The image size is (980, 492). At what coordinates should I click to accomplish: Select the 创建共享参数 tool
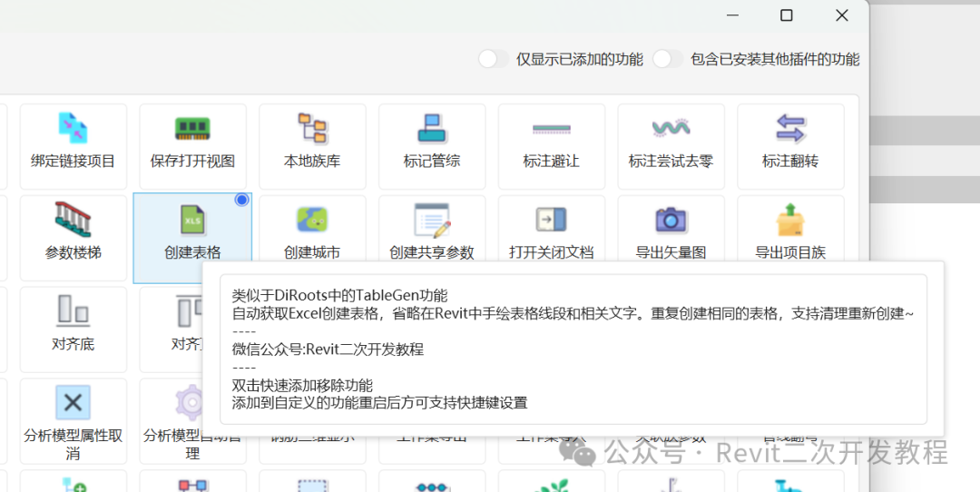click(432, 229)
